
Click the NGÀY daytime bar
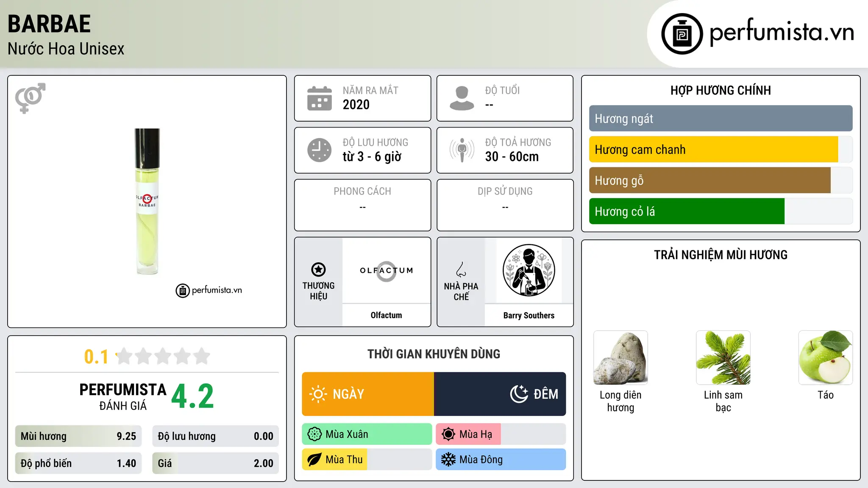click(x=368, y=394)
